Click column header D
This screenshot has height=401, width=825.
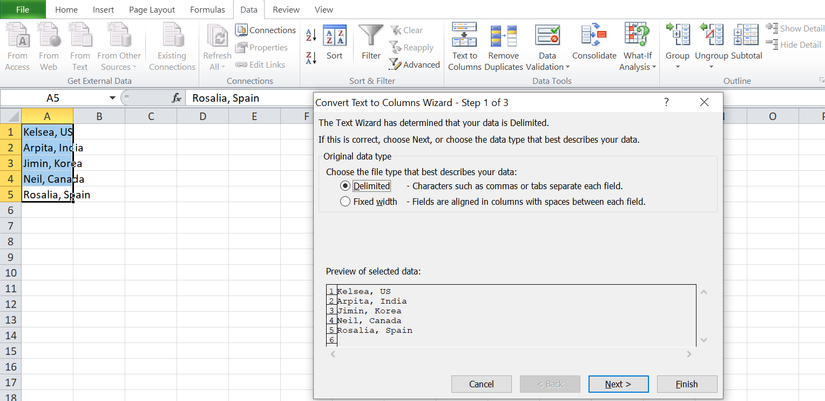click(x=203, y=116)
